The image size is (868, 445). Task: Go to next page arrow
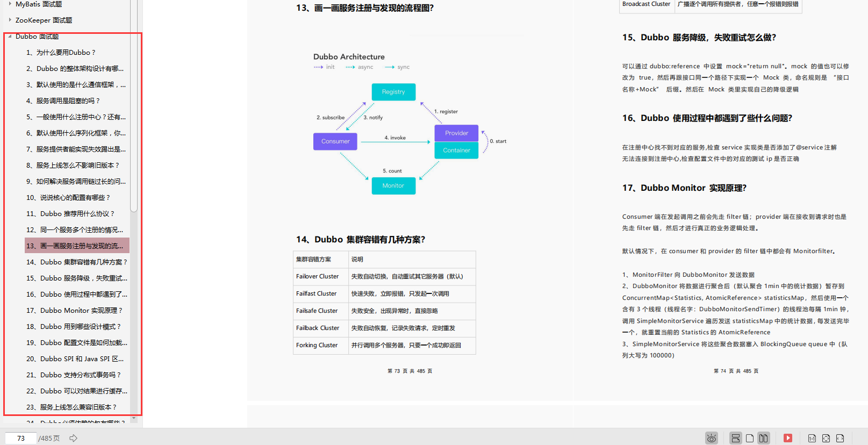(x=74, y=438)
